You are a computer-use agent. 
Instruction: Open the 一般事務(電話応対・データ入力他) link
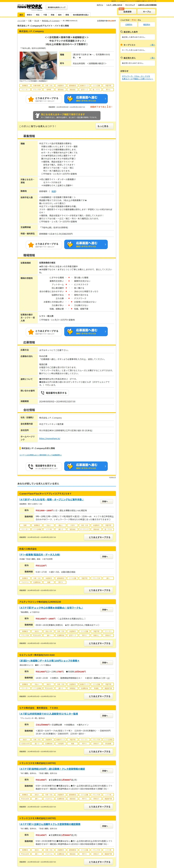click(40, 555)
